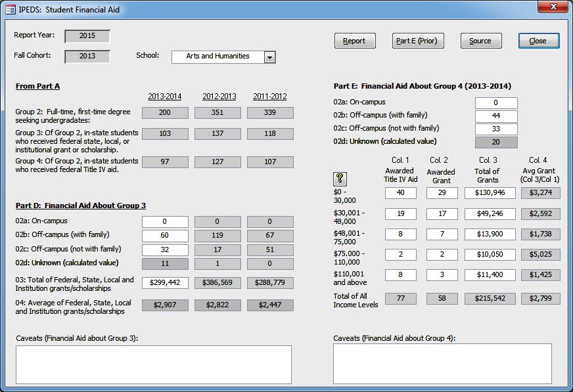Click Title IV Aid field for $110,001 and above
The height and width of the screenshot is (392, 573).
tap(401, 275)
